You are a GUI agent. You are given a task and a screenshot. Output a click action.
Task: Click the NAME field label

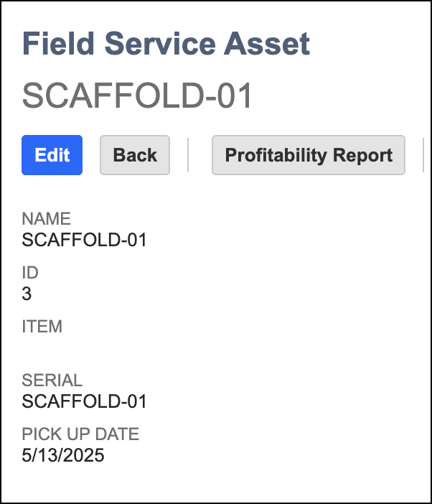click(x=46, y=219)
